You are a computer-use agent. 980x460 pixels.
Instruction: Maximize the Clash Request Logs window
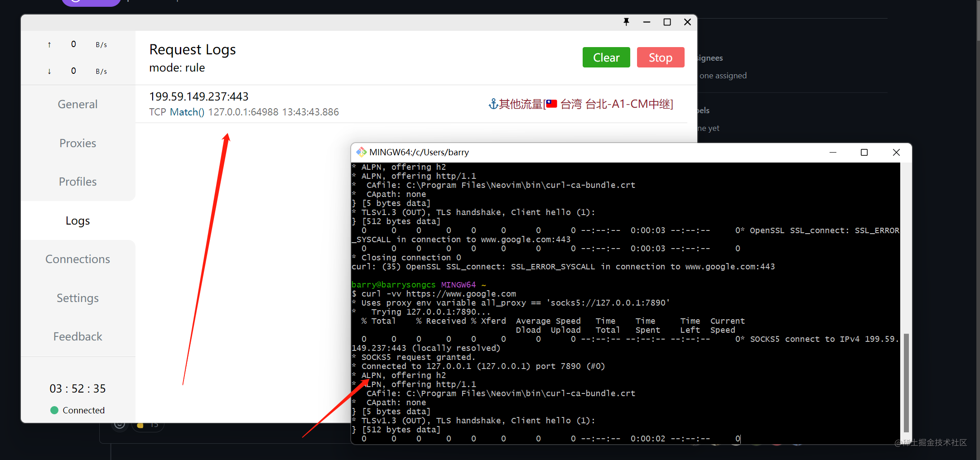click(667, 22)
